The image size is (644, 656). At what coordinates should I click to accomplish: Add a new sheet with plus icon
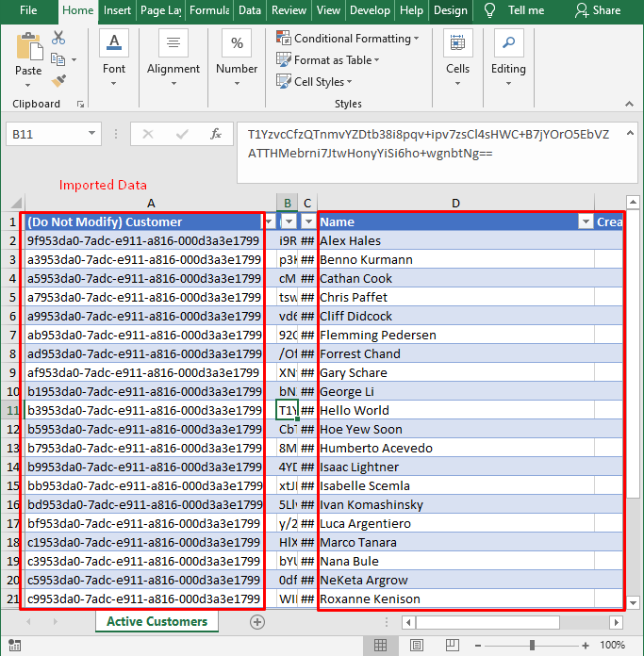(x=257, y=622)
